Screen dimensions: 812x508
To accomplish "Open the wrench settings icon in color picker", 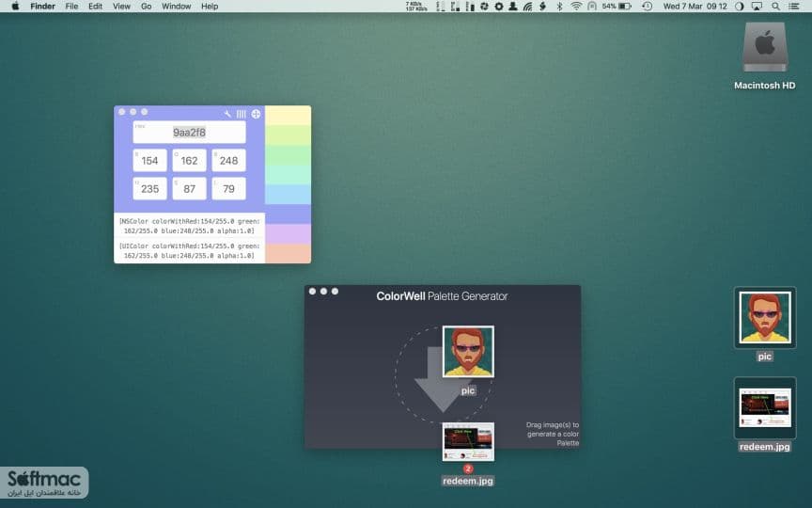I will click(x=227, y=114).
